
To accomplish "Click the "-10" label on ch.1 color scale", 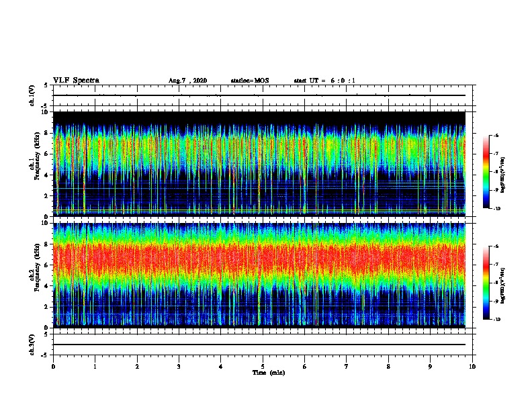I will 496,209.
